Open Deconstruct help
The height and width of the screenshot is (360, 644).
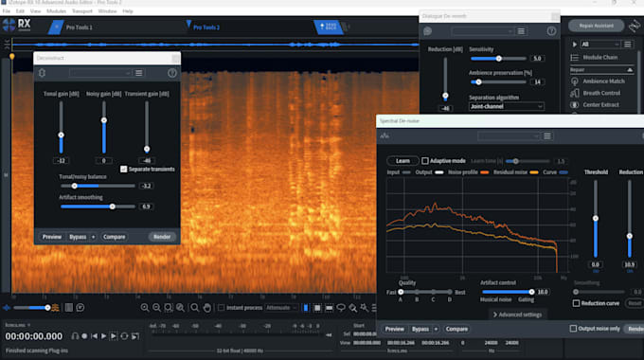click(172, 73)
